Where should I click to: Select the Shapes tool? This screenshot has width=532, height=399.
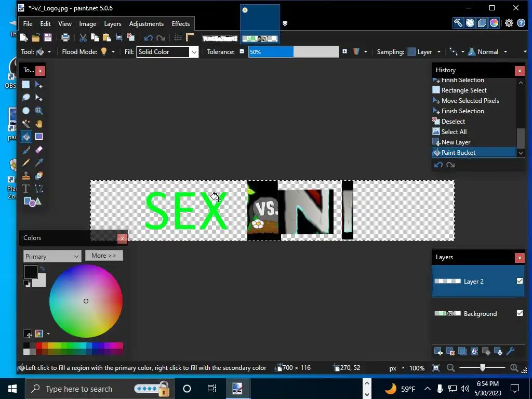(x=32, y=202)
